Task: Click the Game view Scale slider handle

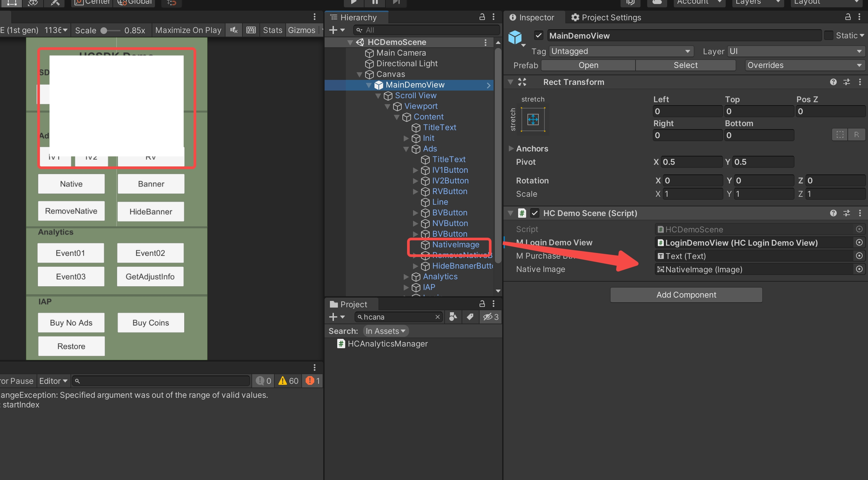Action: pyautogui.click(x=104, y=31)
